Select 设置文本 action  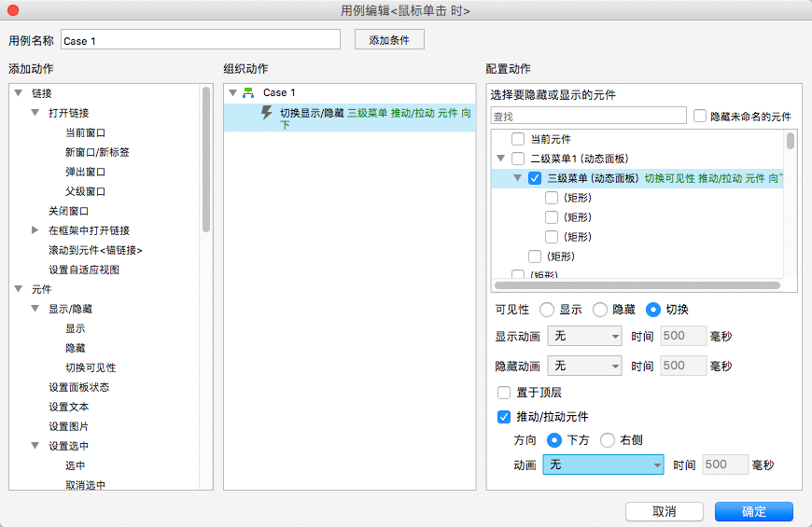tap(69, 407)
